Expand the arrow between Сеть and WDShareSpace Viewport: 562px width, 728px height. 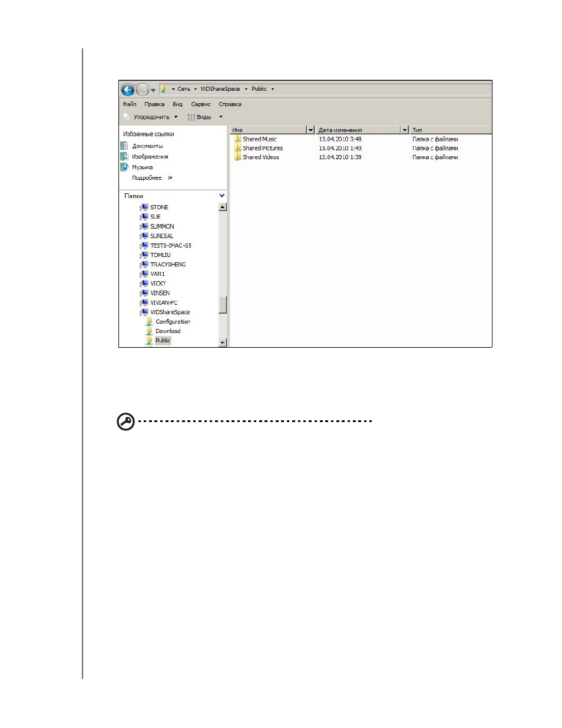(x=196, y=89)
